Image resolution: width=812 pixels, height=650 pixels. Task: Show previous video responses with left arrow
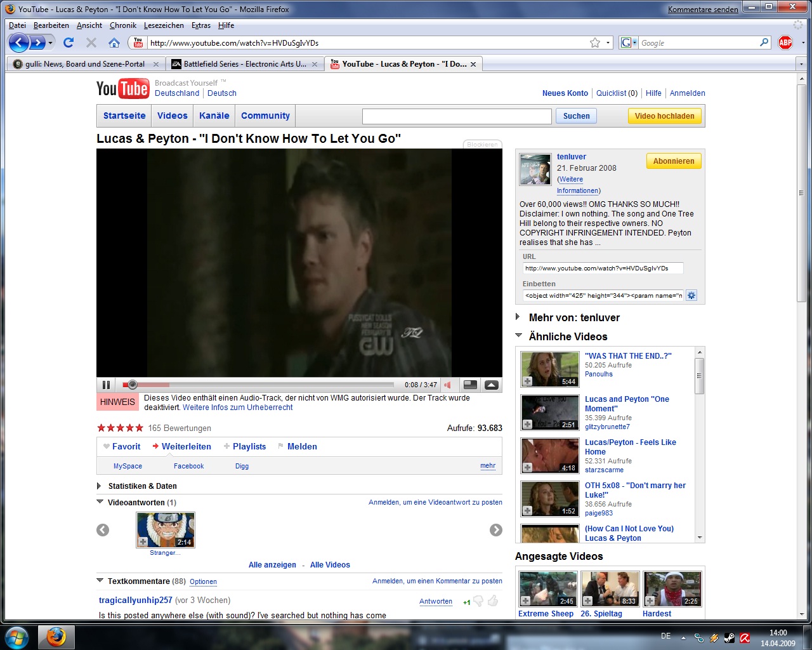pos(103,530)
